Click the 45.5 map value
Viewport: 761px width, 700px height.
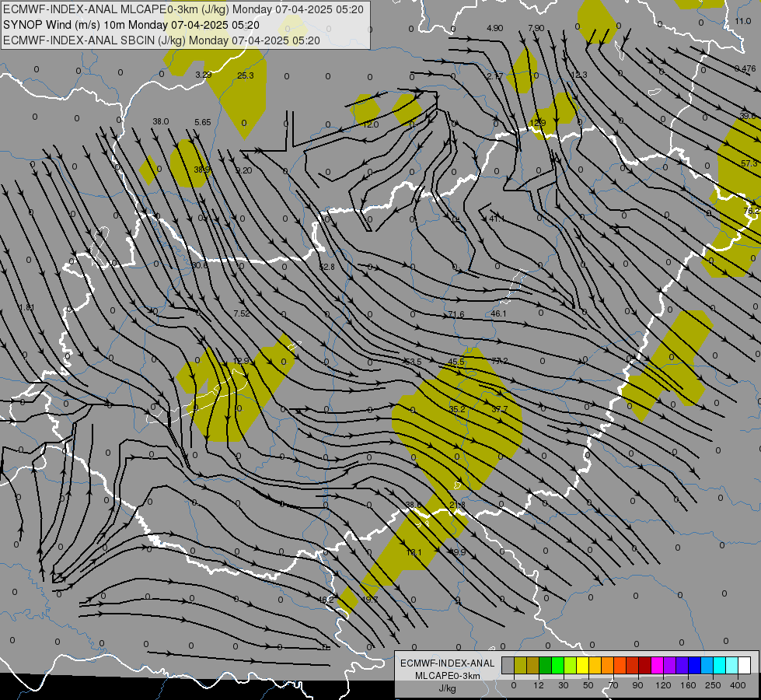[x=456, y=362]
